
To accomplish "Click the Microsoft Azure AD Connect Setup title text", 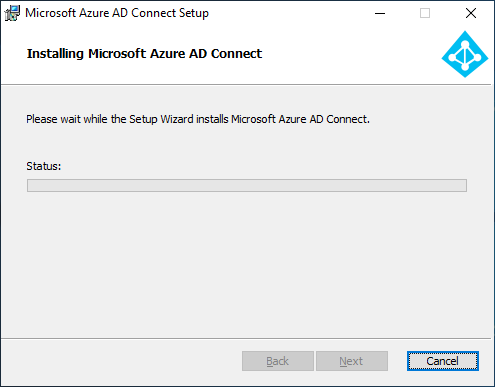I will (x=117, y=13).
